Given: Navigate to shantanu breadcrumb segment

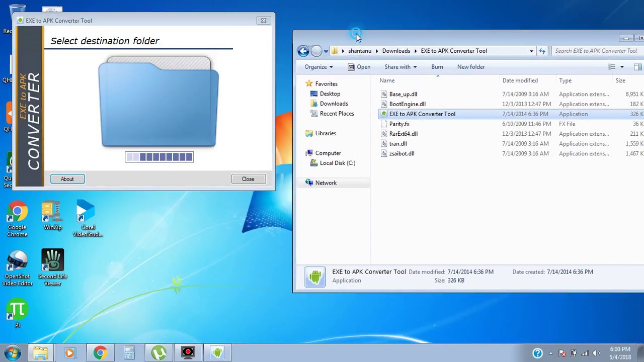Looking at the screenshot, I should [360, 51].
